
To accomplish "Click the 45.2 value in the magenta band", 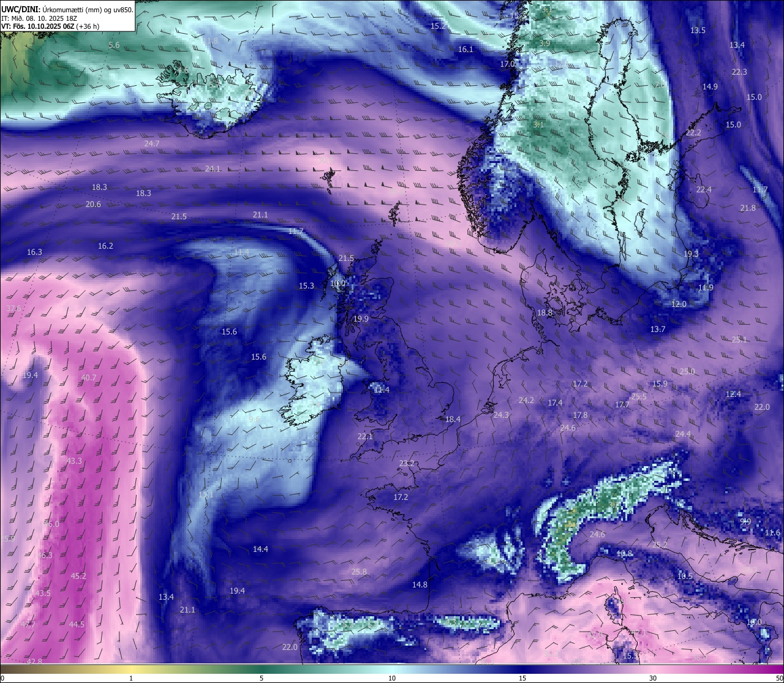I will (78, 576).
